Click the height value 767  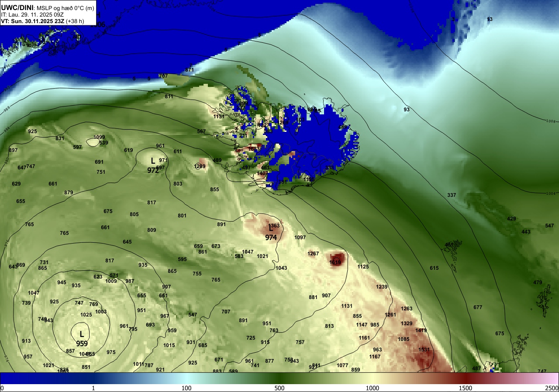[163, 76]
